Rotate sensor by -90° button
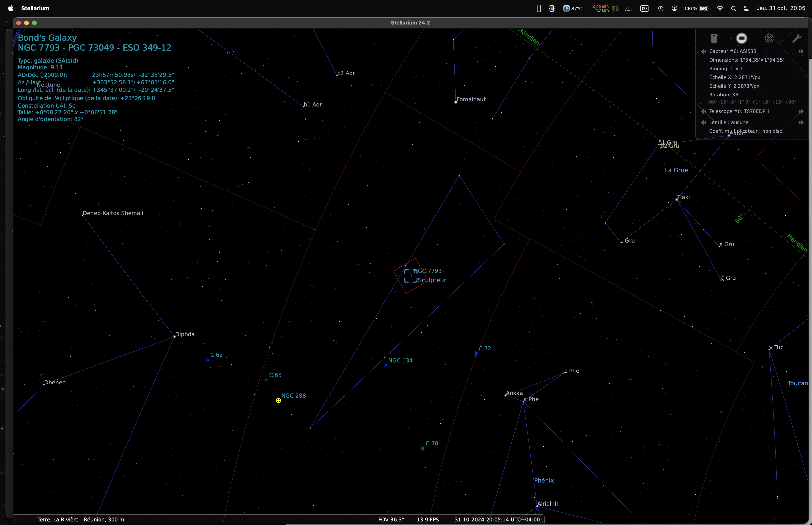This screenshot has height=525, width=812. pos(712,102)
